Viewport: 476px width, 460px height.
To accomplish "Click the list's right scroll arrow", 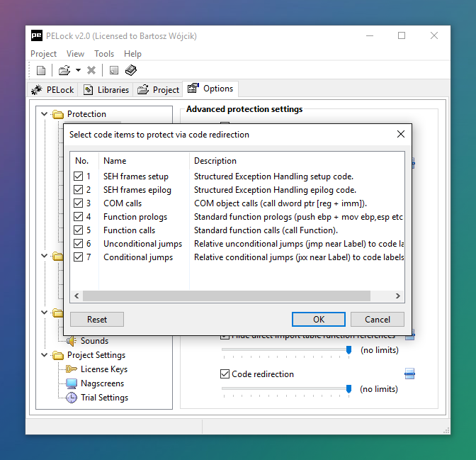I will click(397, 296).
